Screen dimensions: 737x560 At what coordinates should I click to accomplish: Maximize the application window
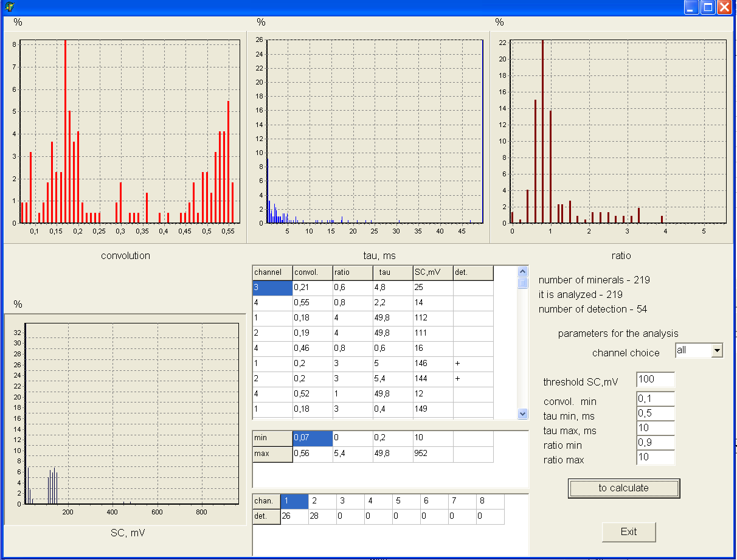coord(707,7)
